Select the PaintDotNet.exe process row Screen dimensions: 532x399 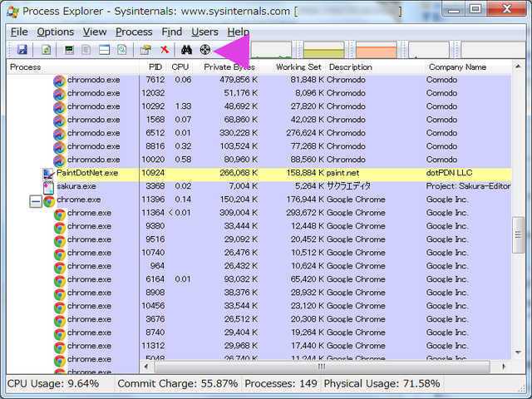click(259, 173)
